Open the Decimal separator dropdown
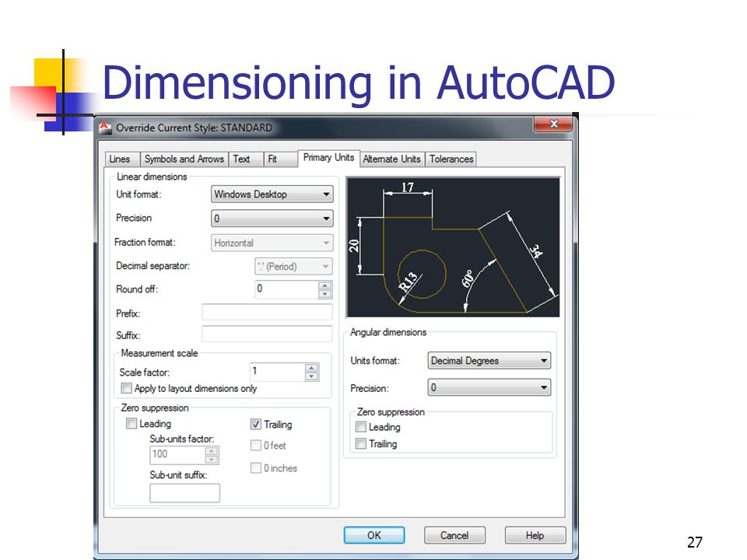 tap(293, 267)
